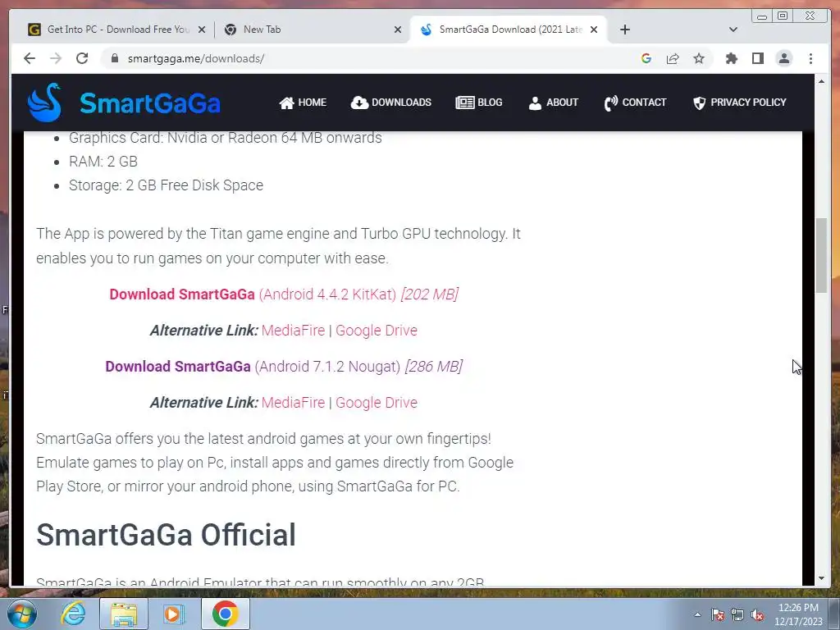Viewport: 840px width, 630px height.
Task: Click the Chrome forward arrow
Action: [x=56, y=58]
